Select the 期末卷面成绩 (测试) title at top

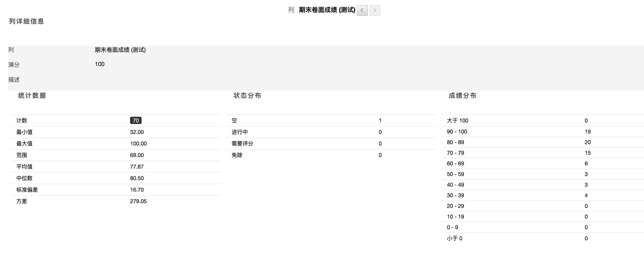pyautogui.click(x=327, y=10)
